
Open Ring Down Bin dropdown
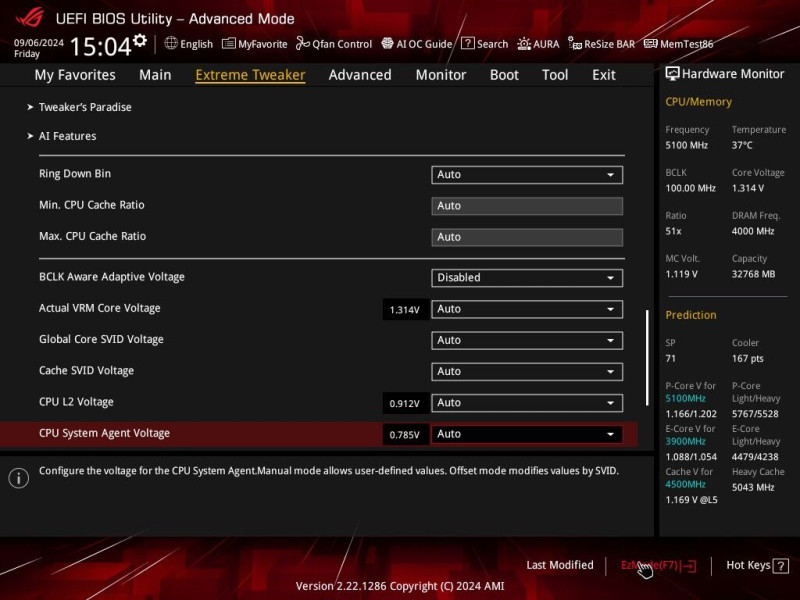pos(527,174)
